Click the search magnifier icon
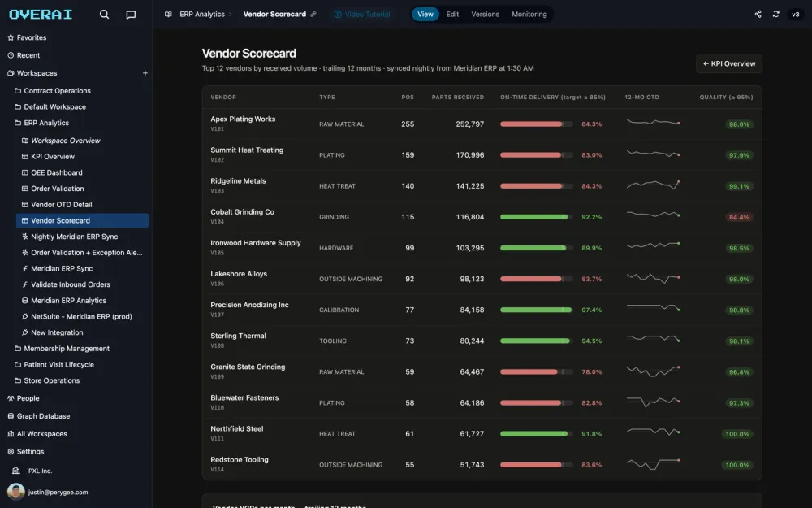The image size is (812, 508). tap(104, 15)
